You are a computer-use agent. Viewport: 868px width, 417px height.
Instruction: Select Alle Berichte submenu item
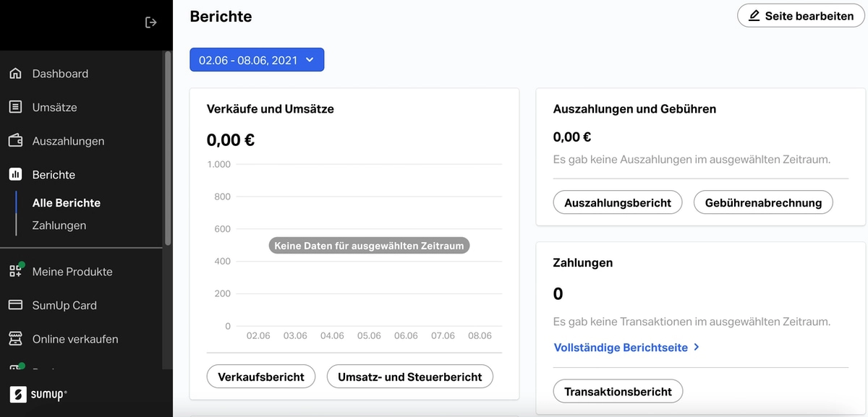tap(67, 203)
